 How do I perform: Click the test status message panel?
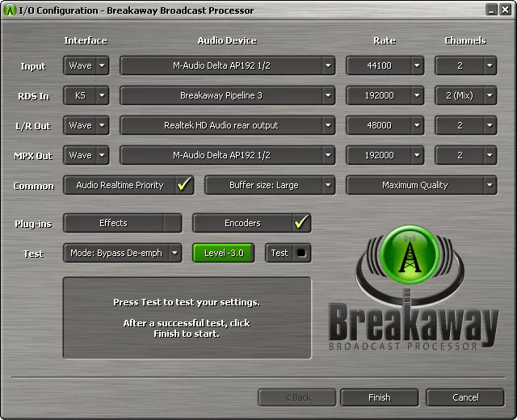tap(187, 317)
